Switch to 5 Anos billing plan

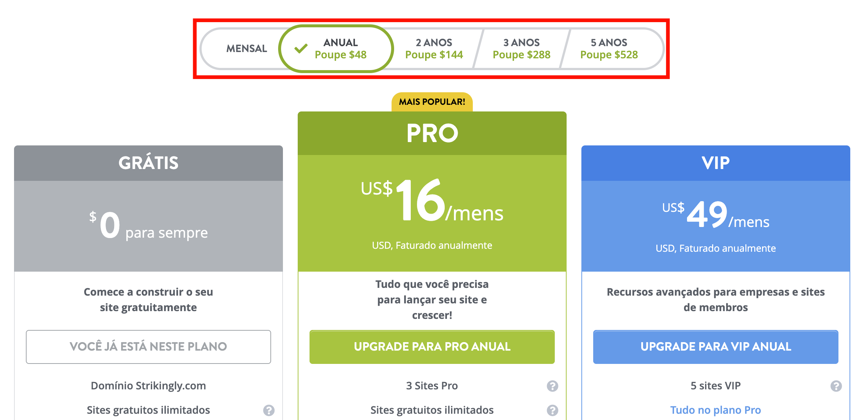609,49
